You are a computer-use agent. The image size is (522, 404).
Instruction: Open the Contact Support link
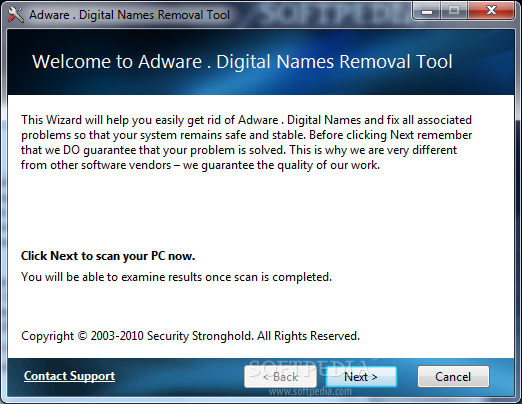69,376
